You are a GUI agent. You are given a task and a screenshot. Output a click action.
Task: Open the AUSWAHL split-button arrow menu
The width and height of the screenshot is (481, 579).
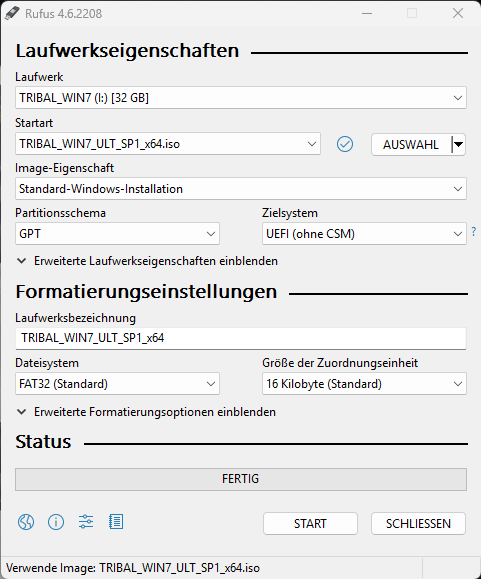[458, 144]
